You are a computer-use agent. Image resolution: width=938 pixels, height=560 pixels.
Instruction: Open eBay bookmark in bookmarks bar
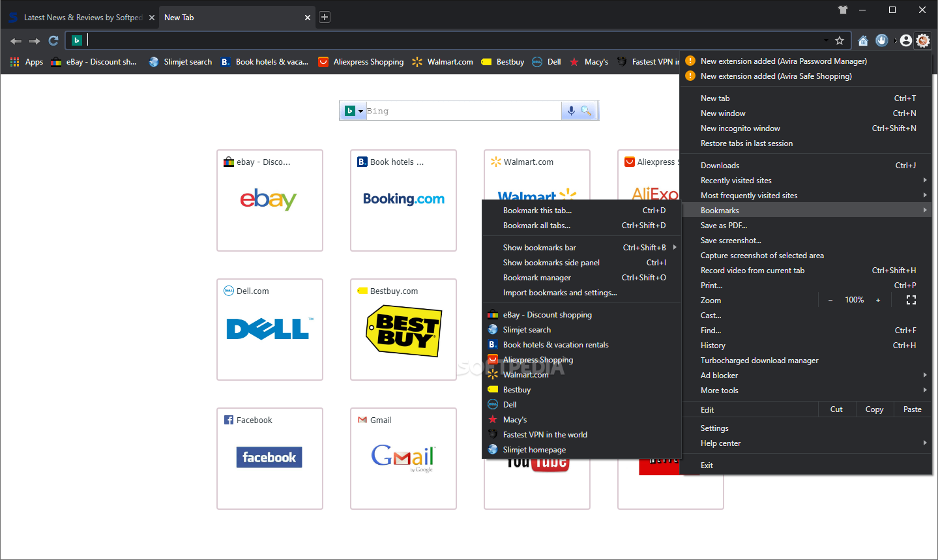[94, 62]
